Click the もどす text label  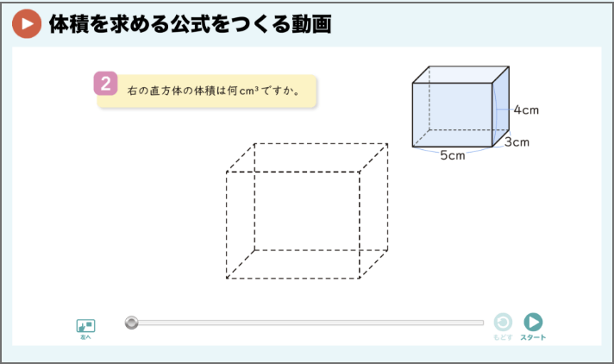point(503,337)
